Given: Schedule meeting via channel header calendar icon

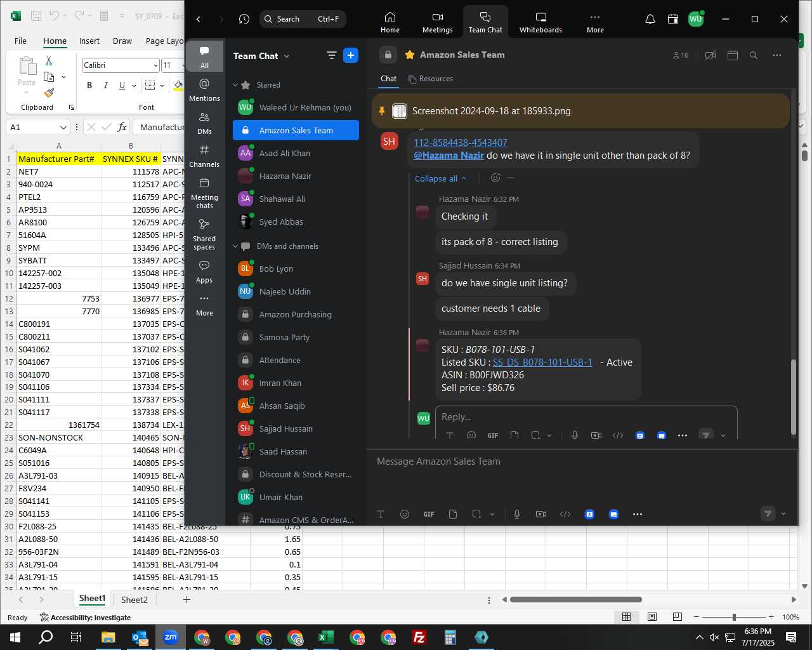Looking at the screenshot, I should coord(733,55).
